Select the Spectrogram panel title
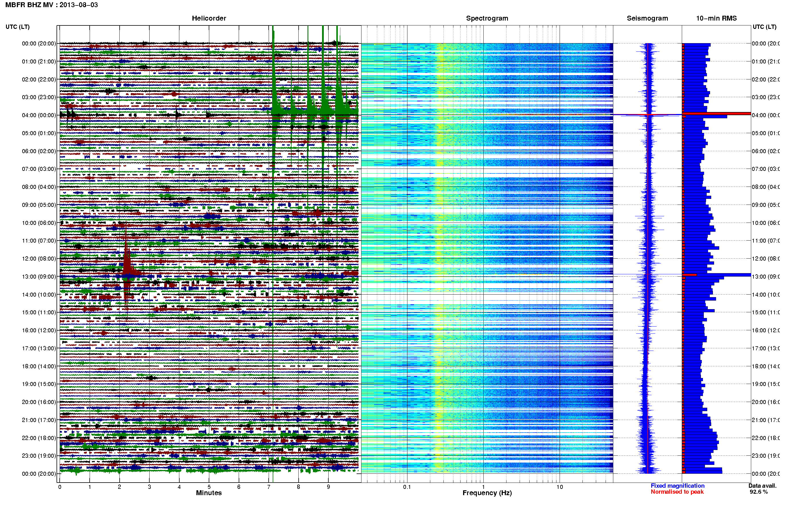This screenshot has height=508, width=812. [487, 18]
